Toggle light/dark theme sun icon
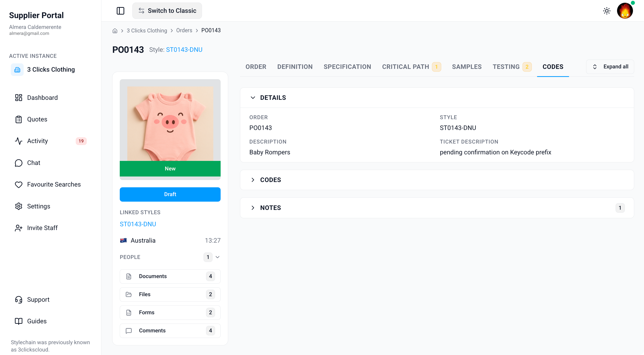The width and height of the screenshot is (644, 355). click(607, 11)
